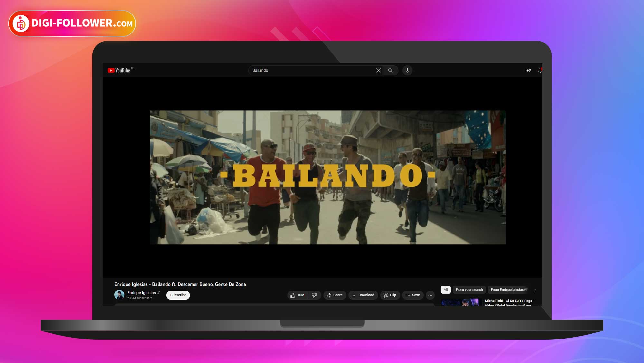The height and width of the screenshot is (363, 644).
Task: Select the From your search chip
Action: point(469,290)
